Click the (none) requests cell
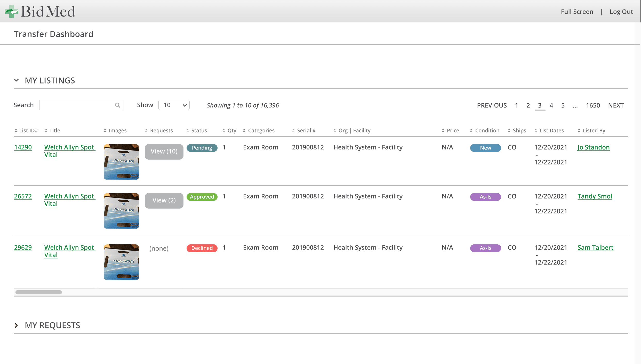 [x=159, y=248]
